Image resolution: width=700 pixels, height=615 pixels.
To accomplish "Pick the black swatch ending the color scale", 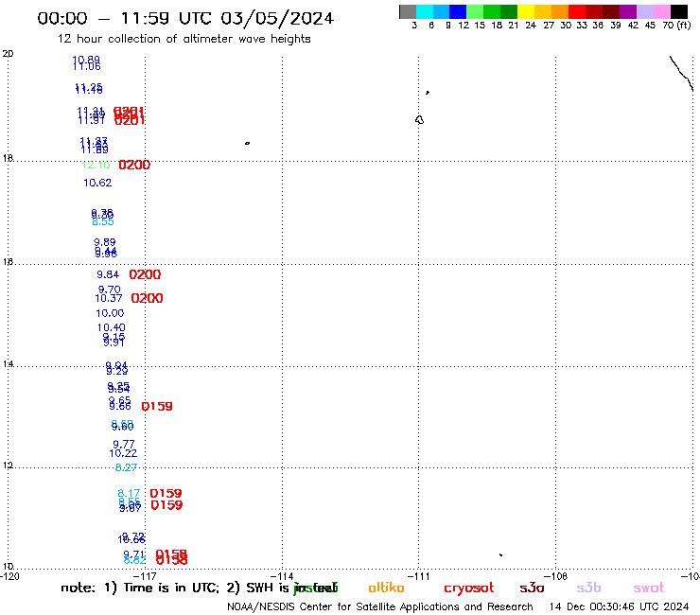I will (x=679, y=11).
